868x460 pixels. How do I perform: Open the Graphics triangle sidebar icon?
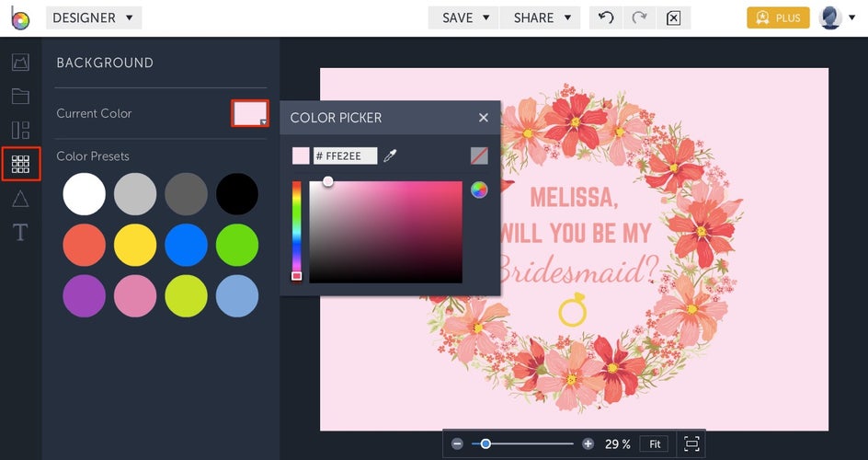point(20,198)
